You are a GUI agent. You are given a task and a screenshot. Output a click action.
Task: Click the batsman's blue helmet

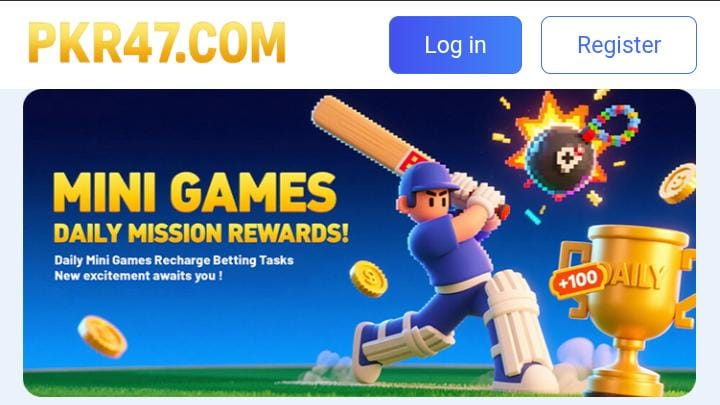tap(426, 179)
